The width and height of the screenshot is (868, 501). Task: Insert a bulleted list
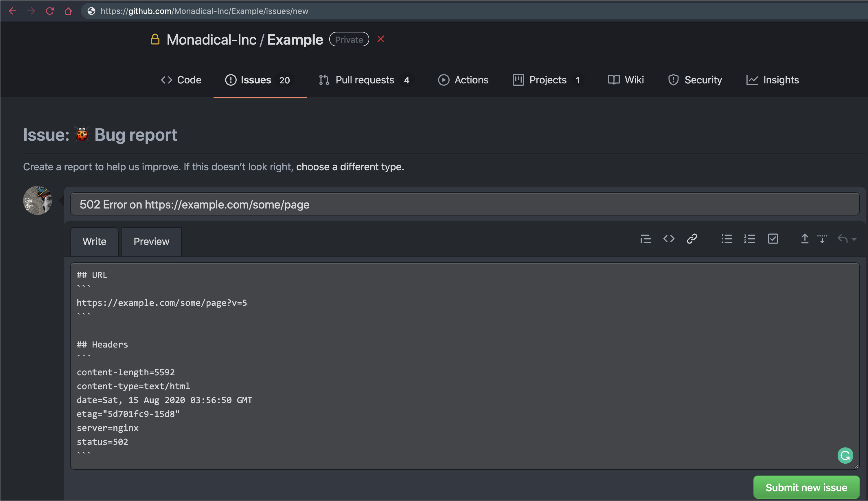pos(726,239)
